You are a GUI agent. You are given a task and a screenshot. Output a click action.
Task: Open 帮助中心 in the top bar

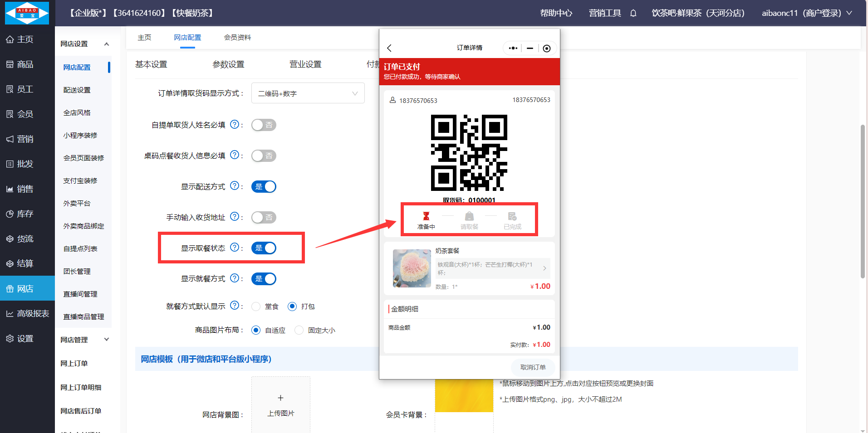point(556,13)
